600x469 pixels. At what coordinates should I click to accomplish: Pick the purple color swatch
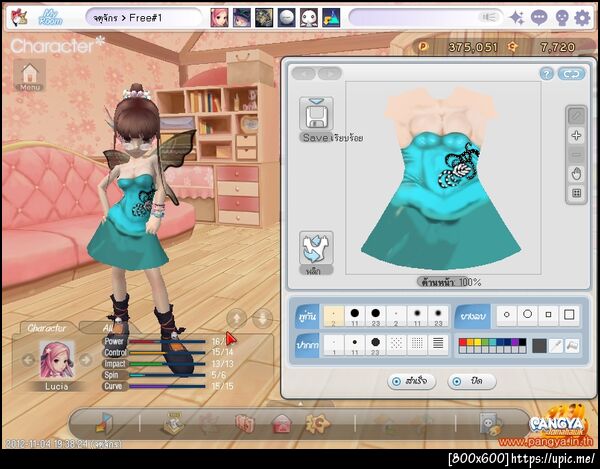515,342
